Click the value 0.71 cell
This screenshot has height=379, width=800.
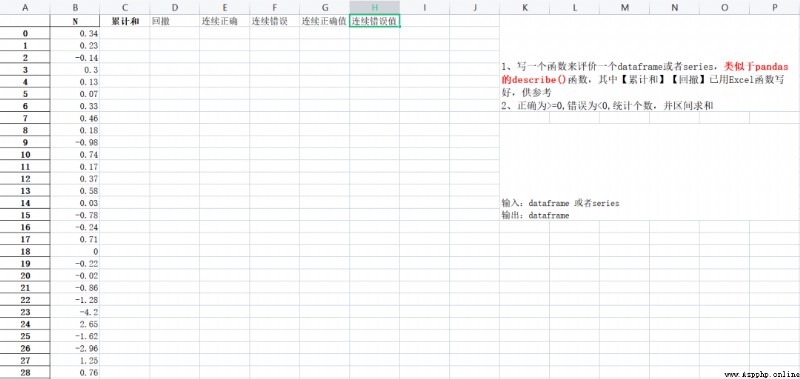click(x=75, y=239)
